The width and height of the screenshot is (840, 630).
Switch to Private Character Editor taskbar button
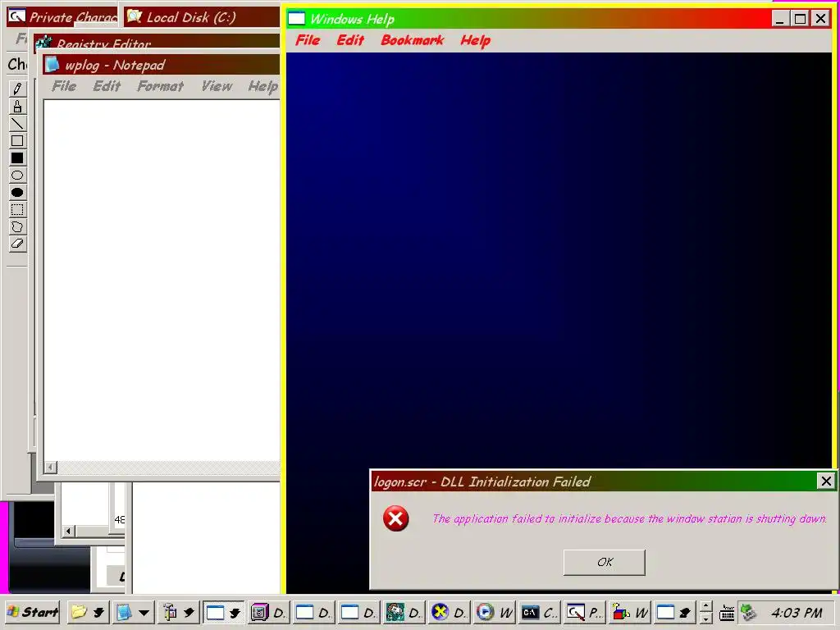coord(584,612)
